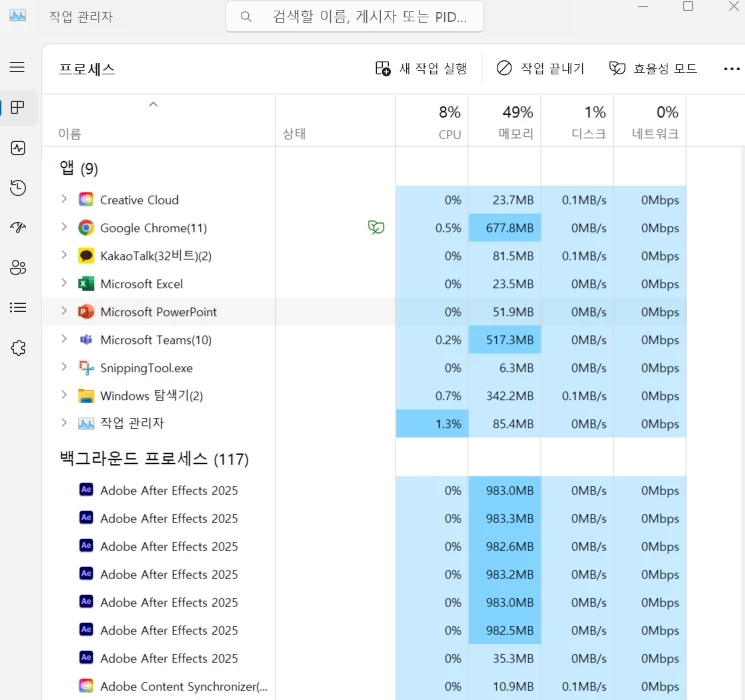Select the 앱 (9) group header
The image size is (745, 700).
78,168
